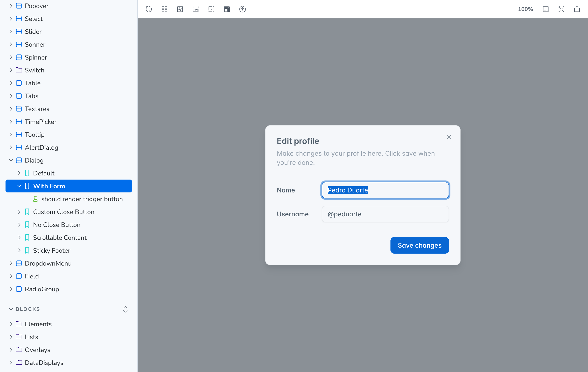
Task: Toggle element outlines in the preview
Action: tap(211, 9)
